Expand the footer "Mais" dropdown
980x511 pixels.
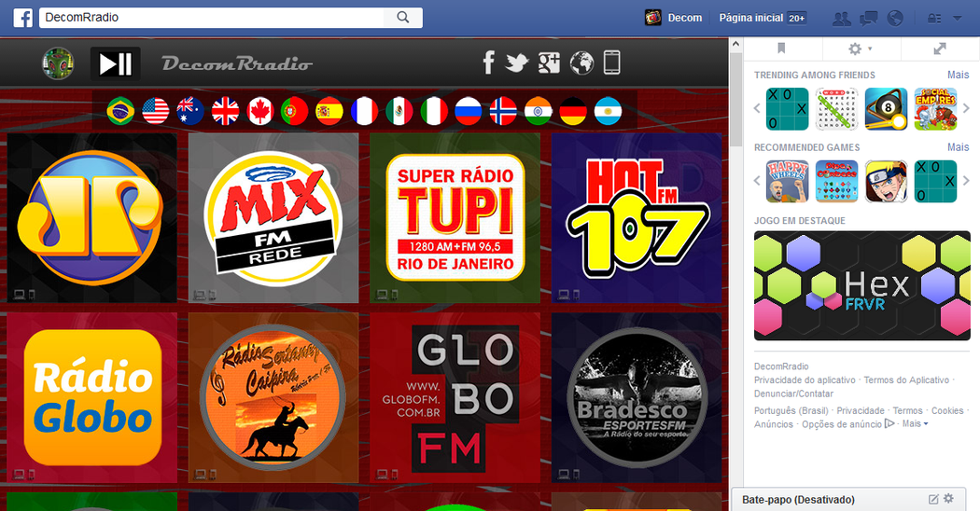[x=915, y=424]
